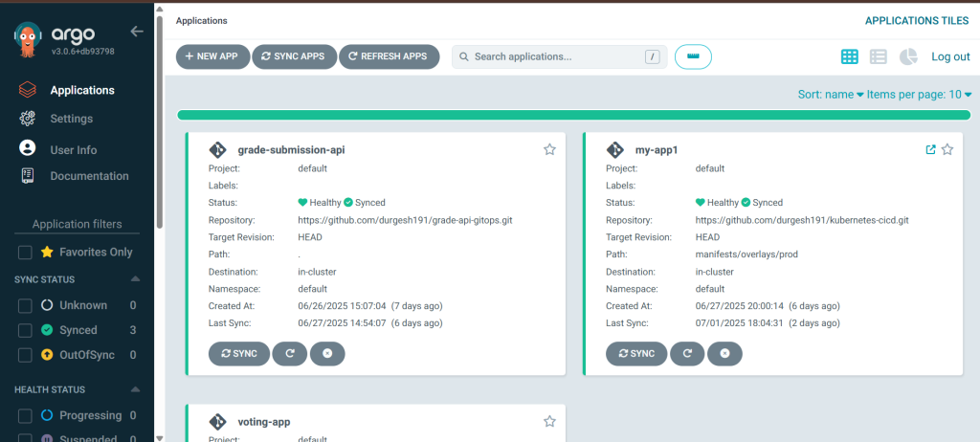Collapse the SYNC STATUS filter section
Viewport: 980px width, 442px height.
(x=135, y=279)
